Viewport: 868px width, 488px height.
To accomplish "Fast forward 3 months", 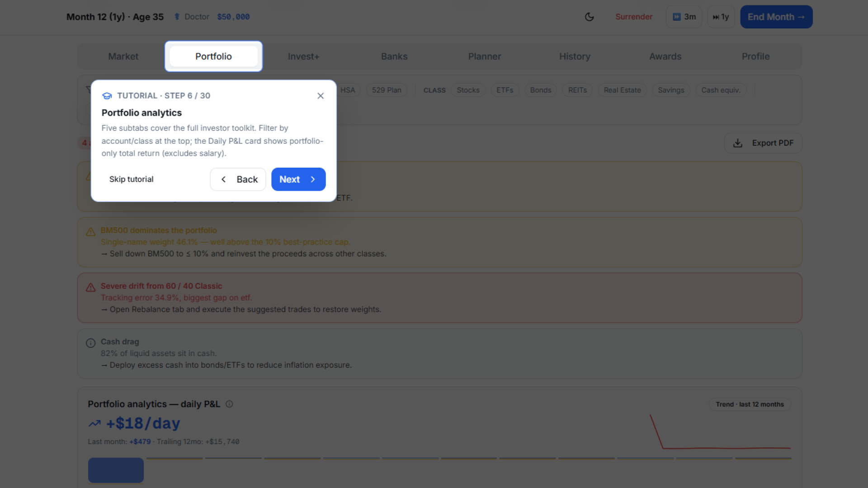I will [x=684, y=17].
